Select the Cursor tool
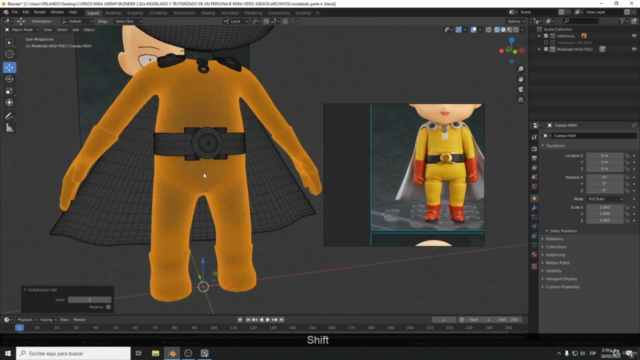This screenshot has width=640, height=360. 9,54
